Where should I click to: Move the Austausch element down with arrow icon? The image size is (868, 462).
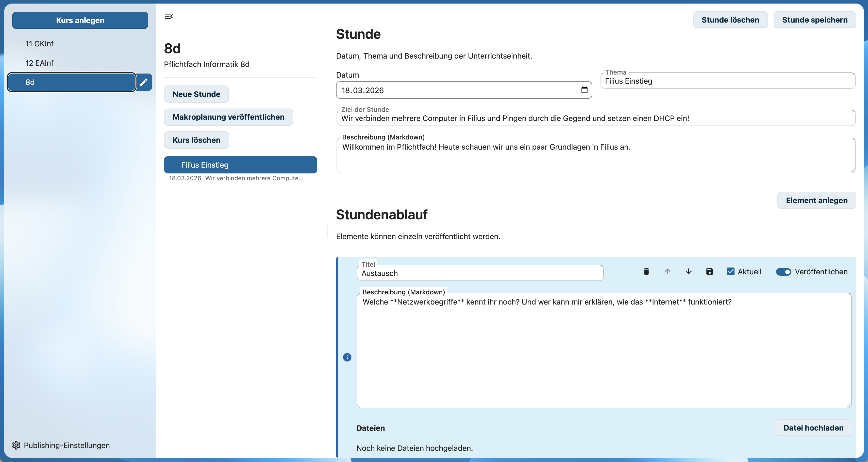coord(688,271)
